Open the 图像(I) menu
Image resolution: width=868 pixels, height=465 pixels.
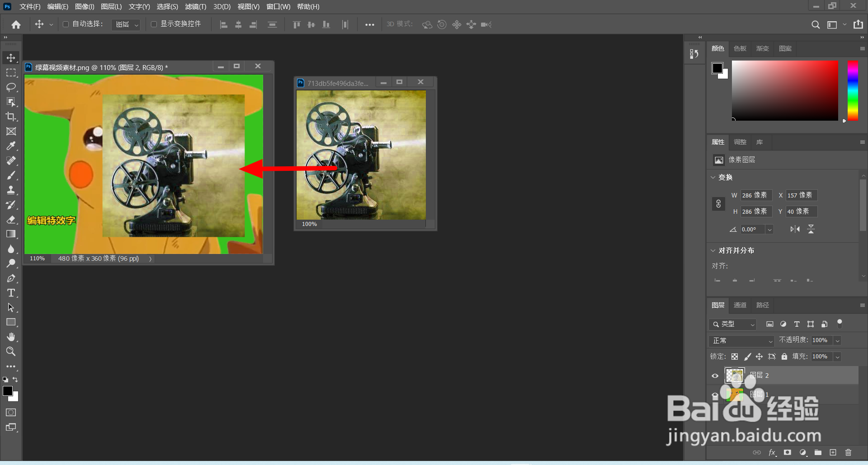pyautogui.click(x=85, y=7)
